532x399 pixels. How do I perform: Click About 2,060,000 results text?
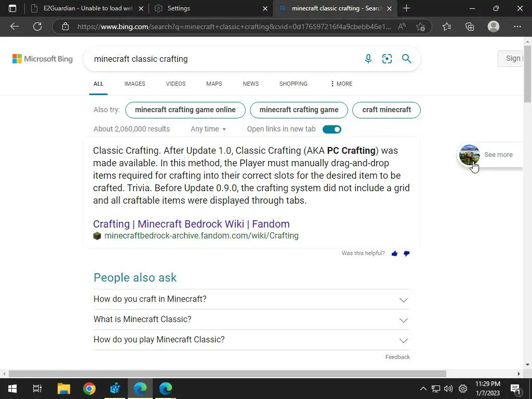[x=131, y=129]
